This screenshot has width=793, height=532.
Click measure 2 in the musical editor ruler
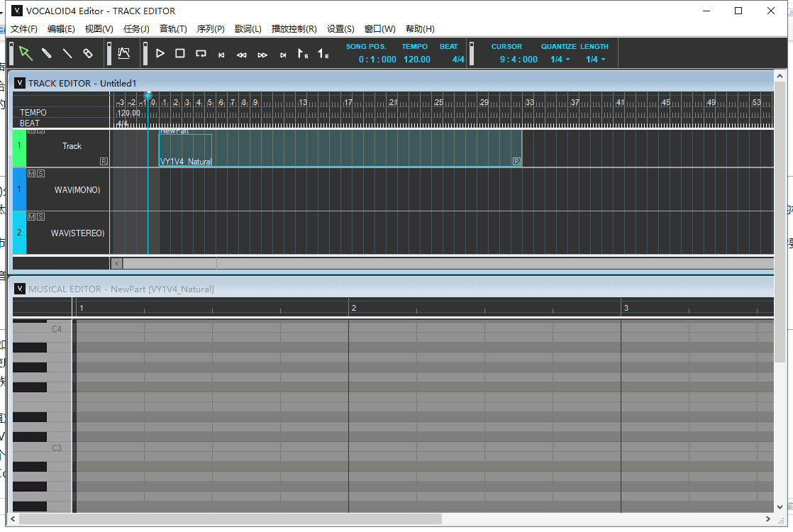(x=354, y=307)
